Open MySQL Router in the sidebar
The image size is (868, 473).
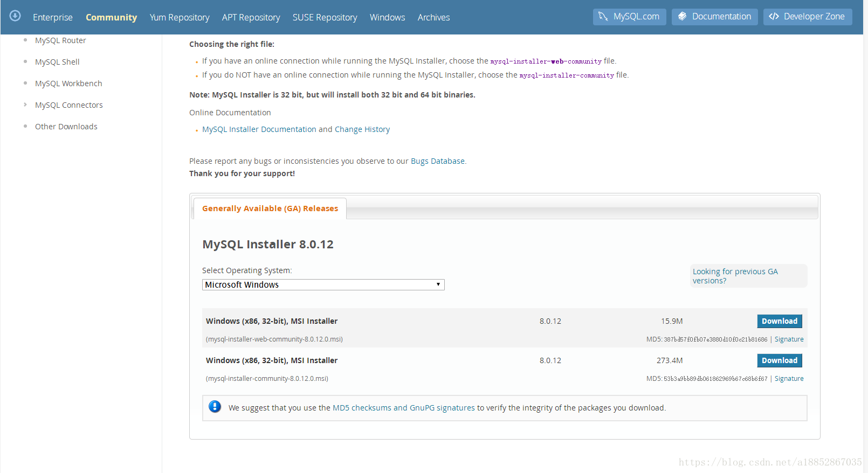60,40
